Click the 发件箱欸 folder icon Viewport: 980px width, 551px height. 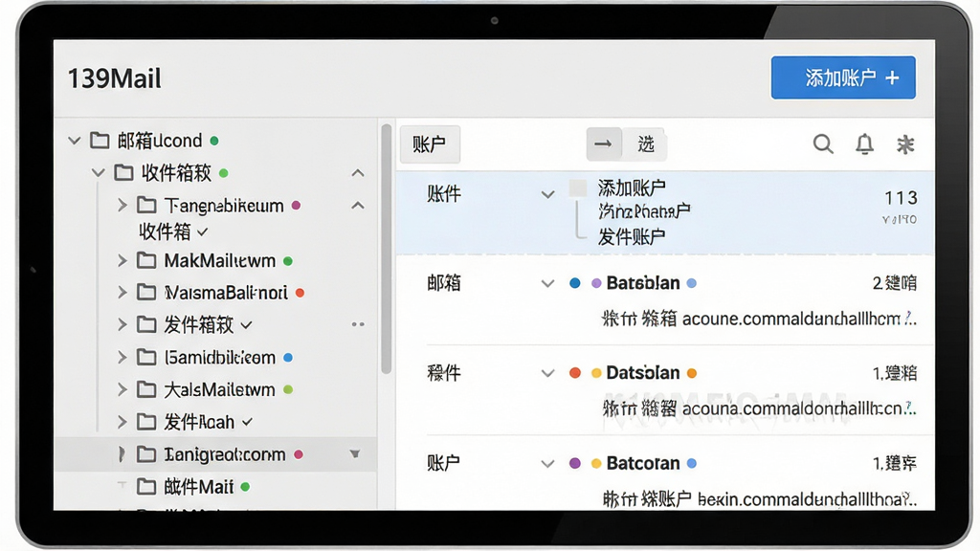146,324
